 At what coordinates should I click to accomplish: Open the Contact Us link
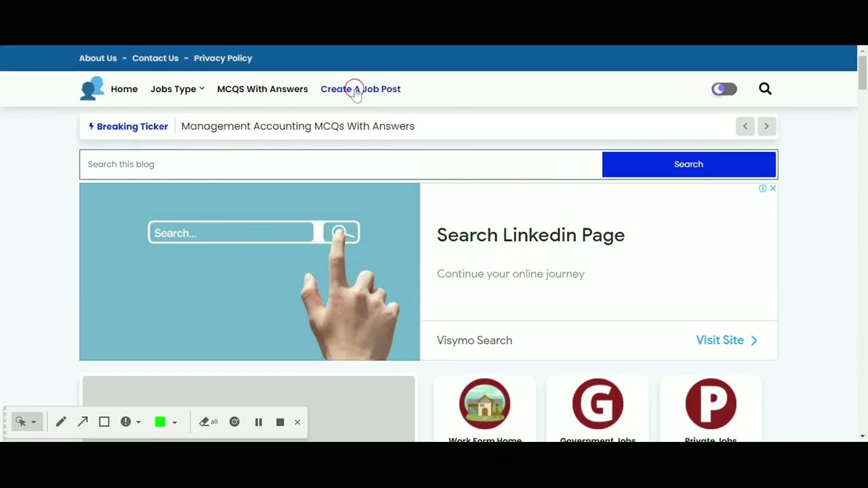pyautogui.click(x=155, y=58)
